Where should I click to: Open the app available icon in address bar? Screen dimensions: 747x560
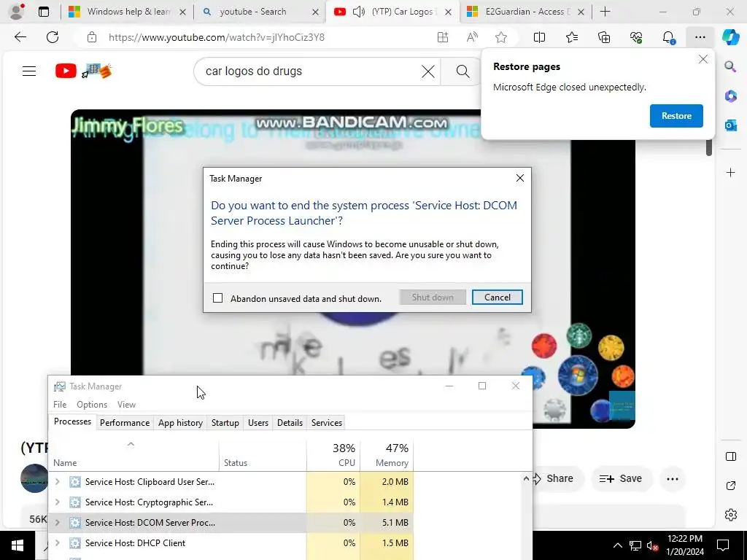443,37
